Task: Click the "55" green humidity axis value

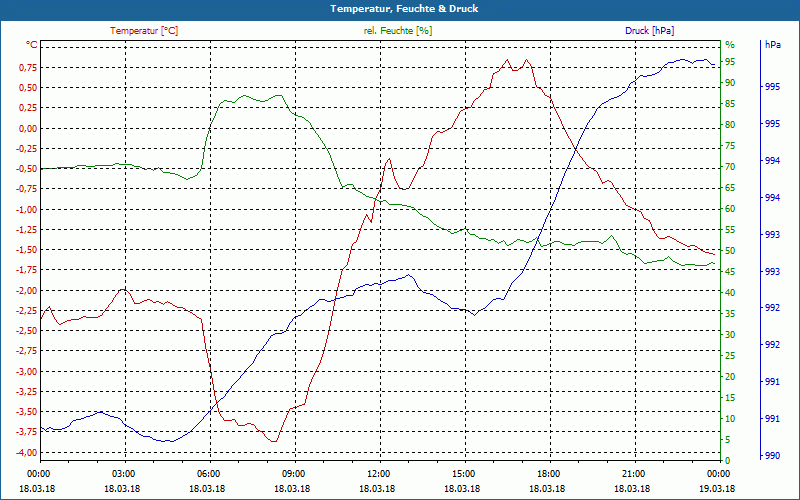Action: pos(730,230)
